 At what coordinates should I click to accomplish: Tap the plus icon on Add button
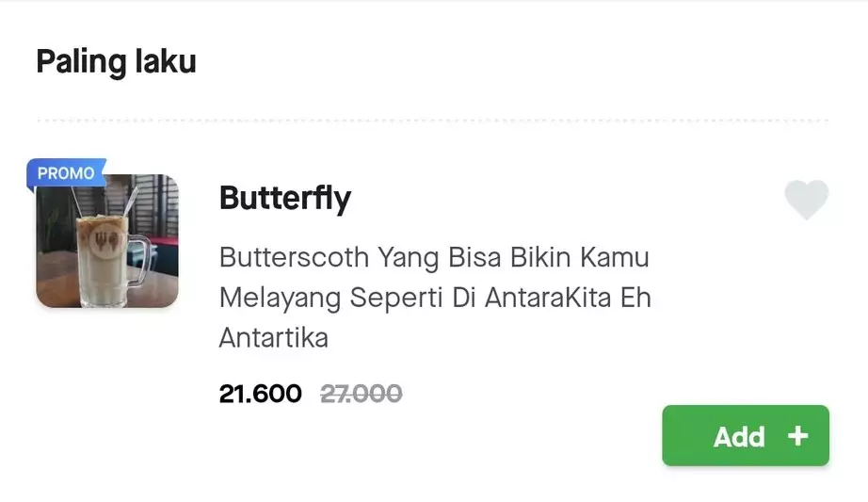pyautogui.click(x=797, y=436)
